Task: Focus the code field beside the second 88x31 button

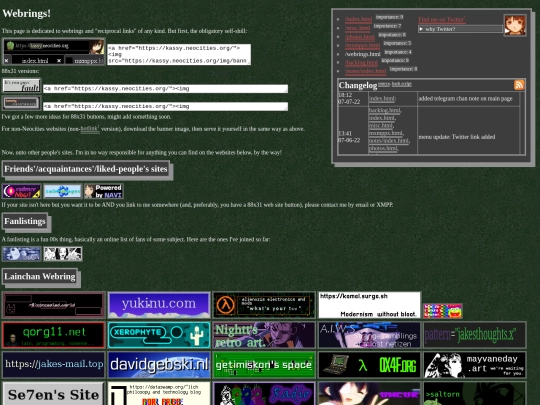Action: coord(165,106)
